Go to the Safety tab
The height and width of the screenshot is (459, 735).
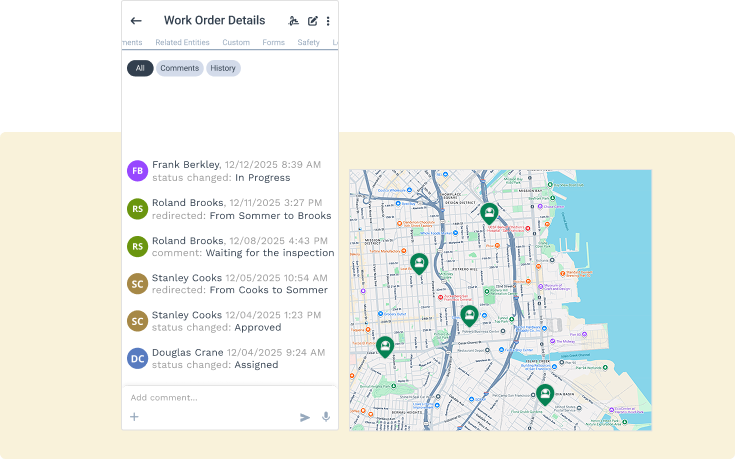click(x=308, y=42)
